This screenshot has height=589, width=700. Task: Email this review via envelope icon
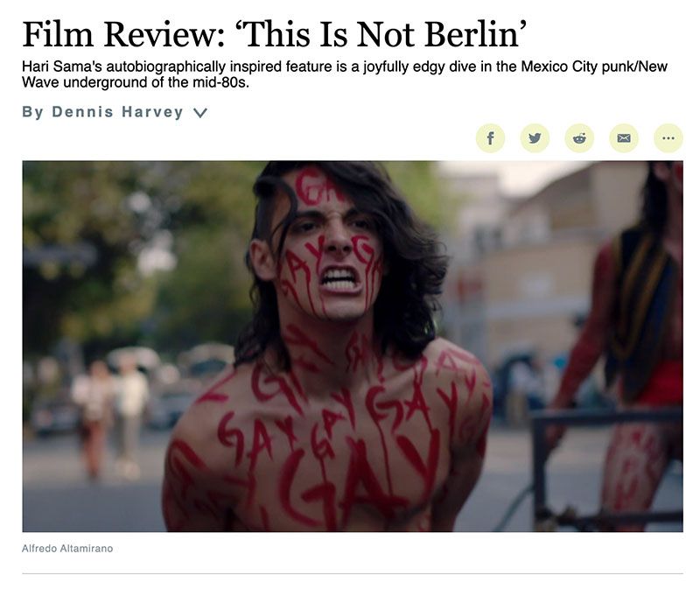(624, 138)
